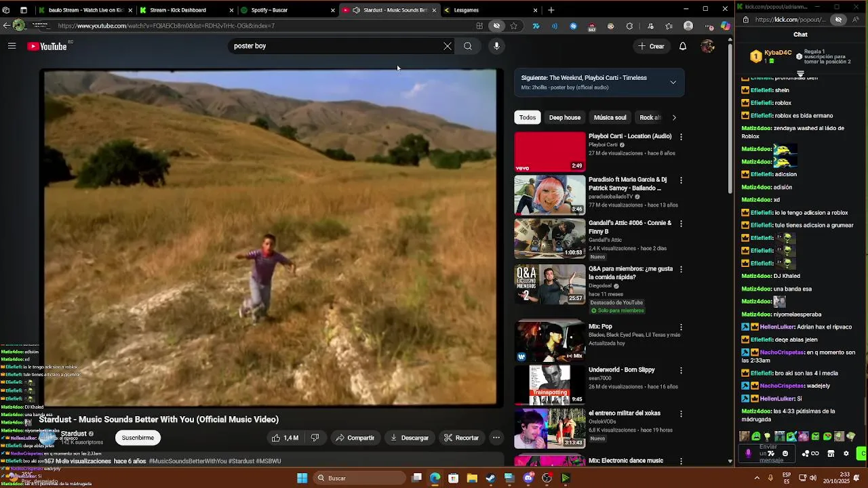Open a new browser tab
Screen dimensions: 868x488
551,10
